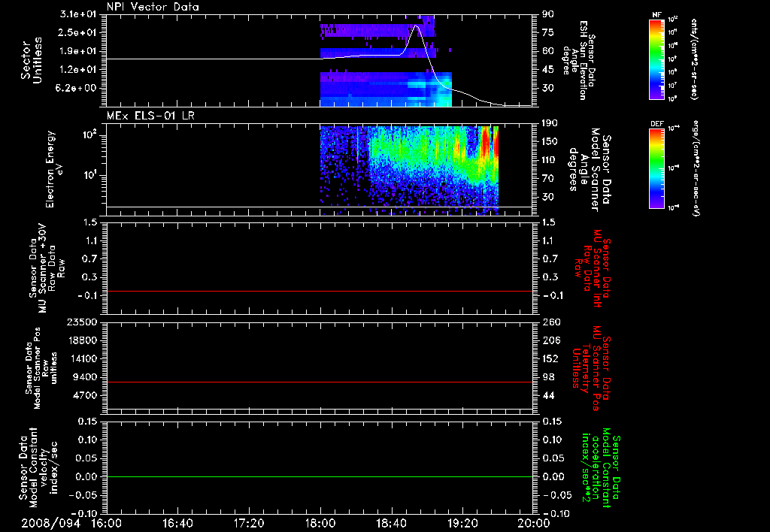Click the 14100 scanner position tick value
Viewport: 770px width, 532px height.
82,358
